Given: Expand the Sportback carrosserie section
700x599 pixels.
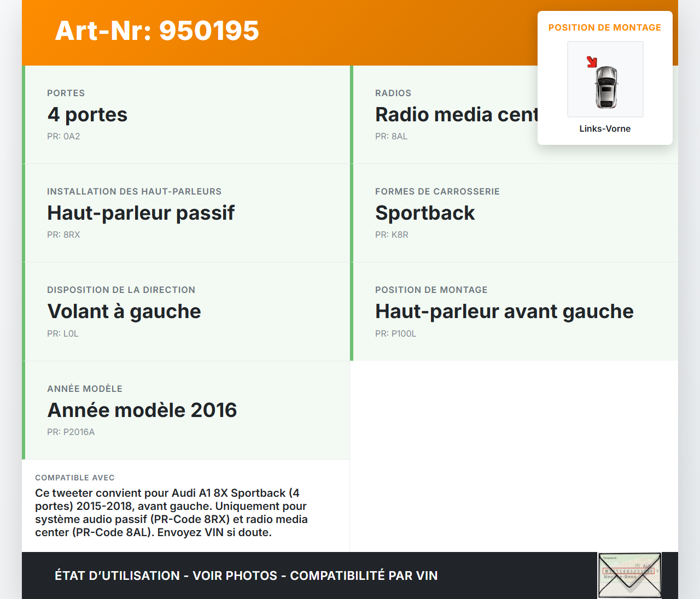Looking at the screenshot, I should pyautogui.click(x=425, y=213).
